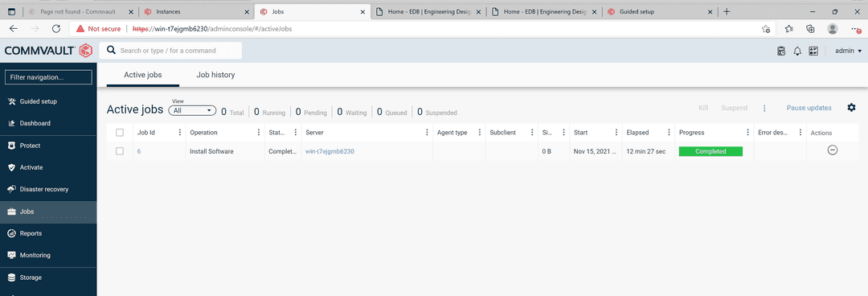Open browser Collections icon

point(810,29)
